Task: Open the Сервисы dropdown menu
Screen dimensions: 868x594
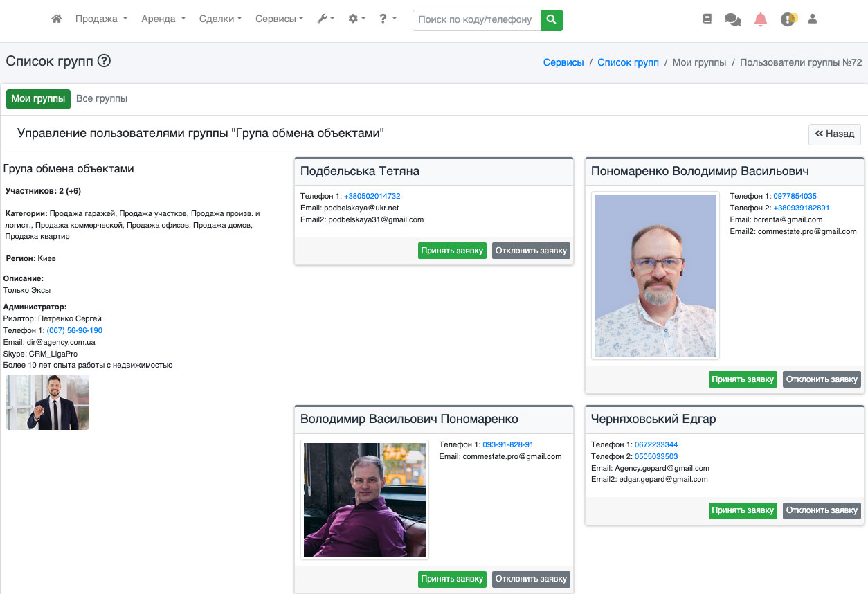Action: tap(279, 19)
